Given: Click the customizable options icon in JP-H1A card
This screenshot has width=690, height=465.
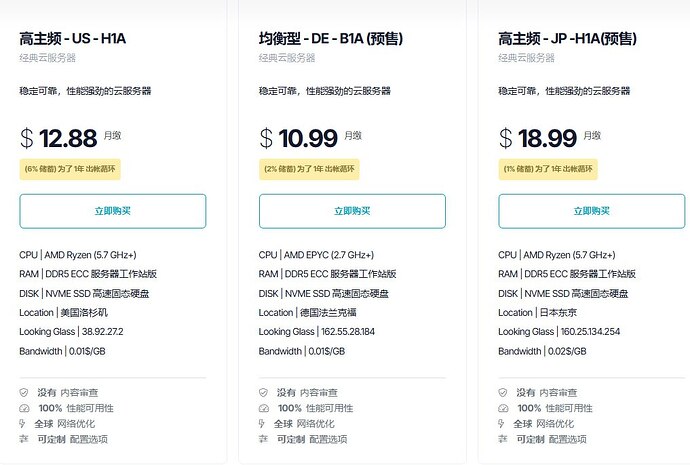Looking at the screenshot, I should point(503,439).
